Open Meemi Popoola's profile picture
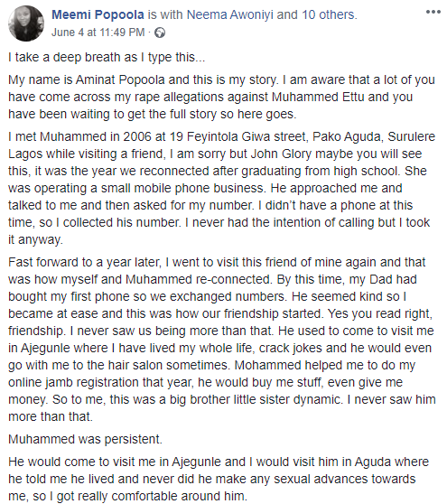The image size is (447, 504). click(26, 23)
